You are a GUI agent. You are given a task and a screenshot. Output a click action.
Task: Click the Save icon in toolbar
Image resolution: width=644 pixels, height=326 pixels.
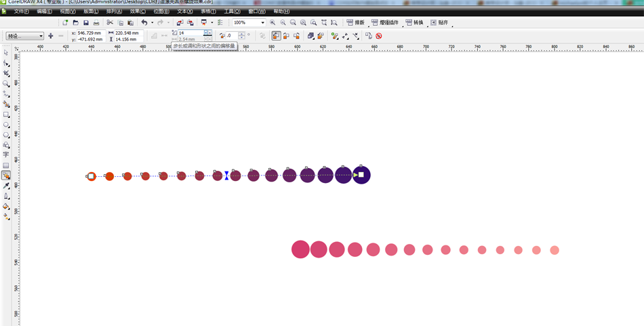click(86, 22)
